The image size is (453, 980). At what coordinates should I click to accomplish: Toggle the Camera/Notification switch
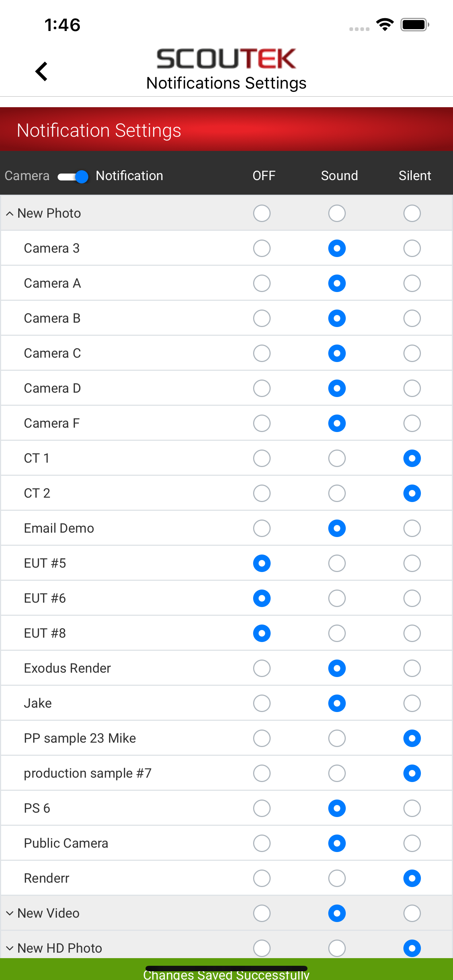tap(73, 176)
